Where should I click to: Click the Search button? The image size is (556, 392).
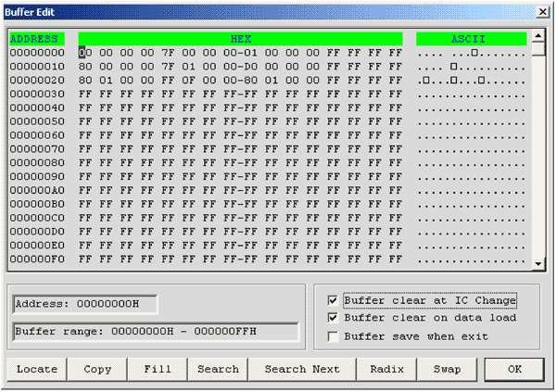[x=219, y=369]
